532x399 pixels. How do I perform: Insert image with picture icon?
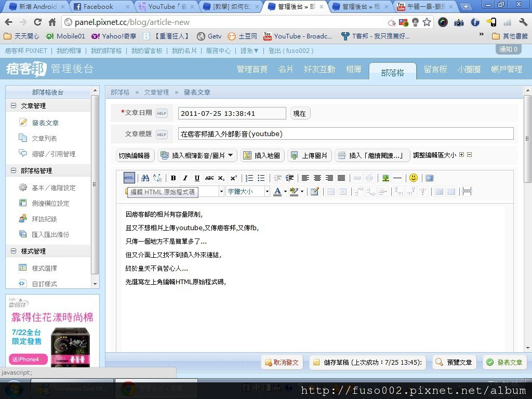(x=385, y=178)
